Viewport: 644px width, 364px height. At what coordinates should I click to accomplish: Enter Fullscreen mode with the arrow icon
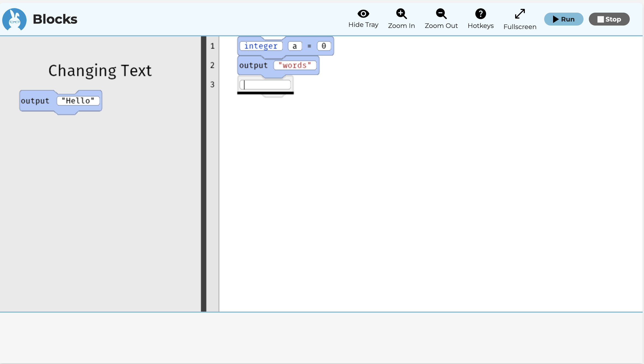coord(520,14)
